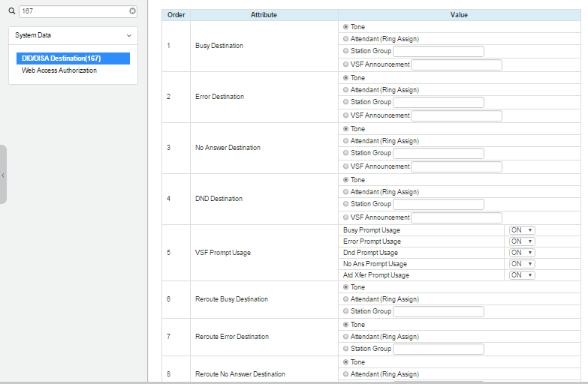Select Attendant (Ring Assign) for Busy Destination

coord(345,39)
